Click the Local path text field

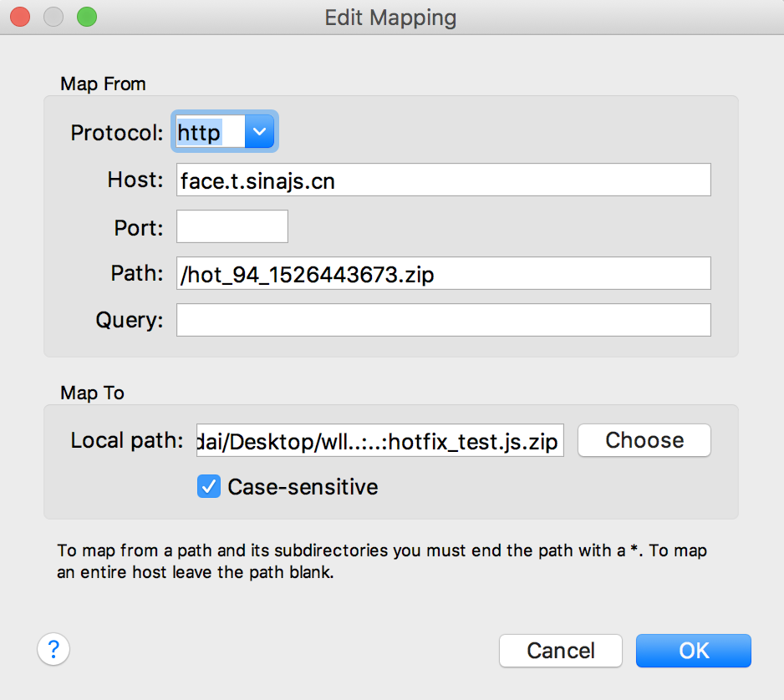tap(379, 441)
